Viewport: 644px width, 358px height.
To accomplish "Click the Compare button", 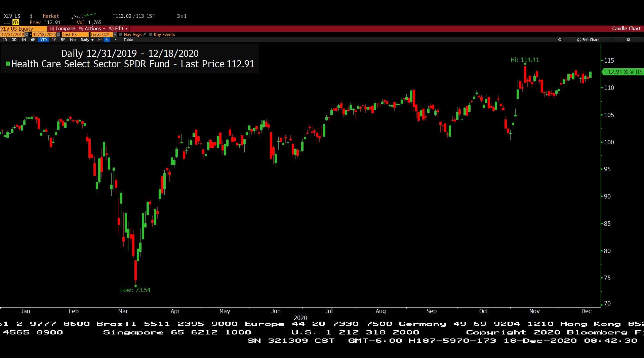I will coord(62,29).
